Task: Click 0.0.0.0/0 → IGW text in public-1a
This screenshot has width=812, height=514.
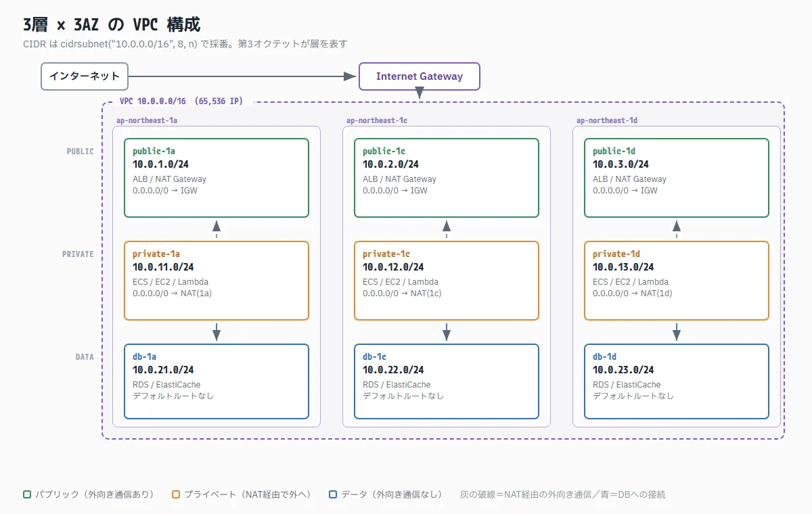Action: tap(165, 191)
